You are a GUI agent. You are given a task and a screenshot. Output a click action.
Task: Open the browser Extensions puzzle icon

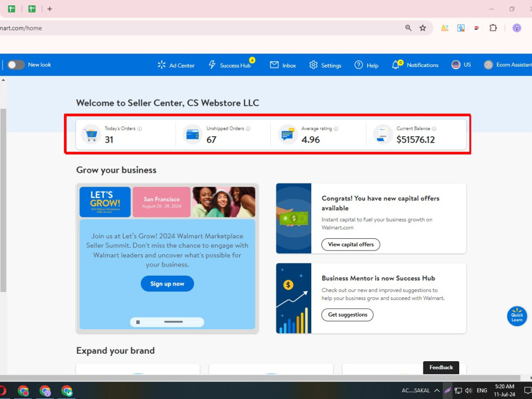pos(493,28)
